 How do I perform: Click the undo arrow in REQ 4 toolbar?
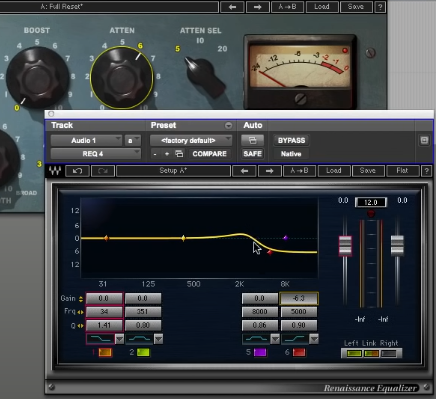point(77,171)
